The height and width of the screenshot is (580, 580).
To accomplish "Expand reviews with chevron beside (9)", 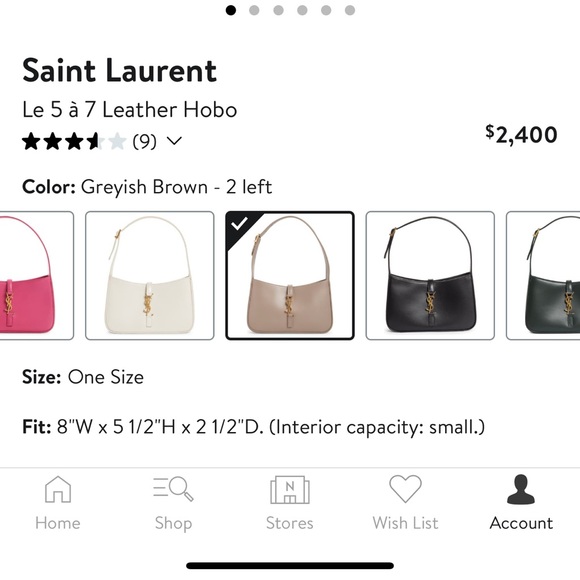I will 174,141.
